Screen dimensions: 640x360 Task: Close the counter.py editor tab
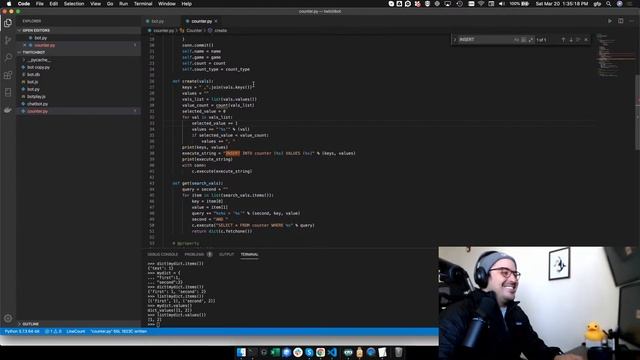tap(216, 21)
